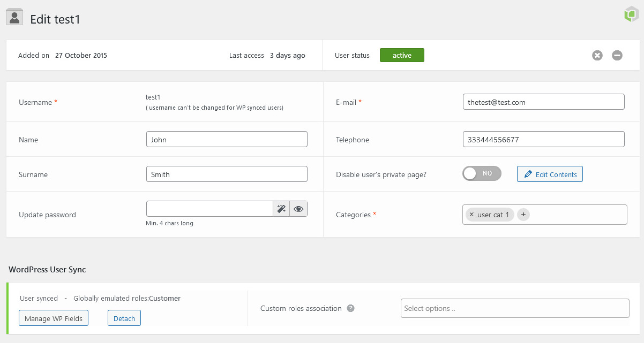Toggle Disable user's private page switch
Viewport: 644px width, 343px height.
[x=482, y=173]
